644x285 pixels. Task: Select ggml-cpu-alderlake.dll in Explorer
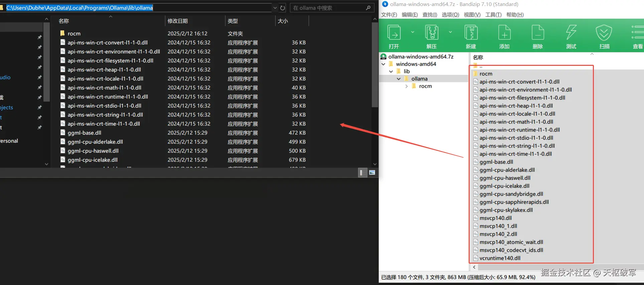point(95,142)
